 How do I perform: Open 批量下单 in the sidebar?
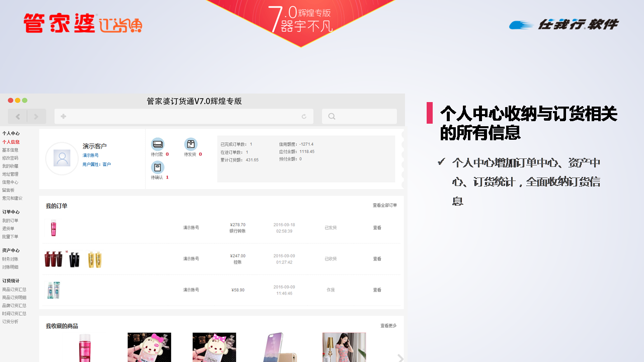(10, 236)
